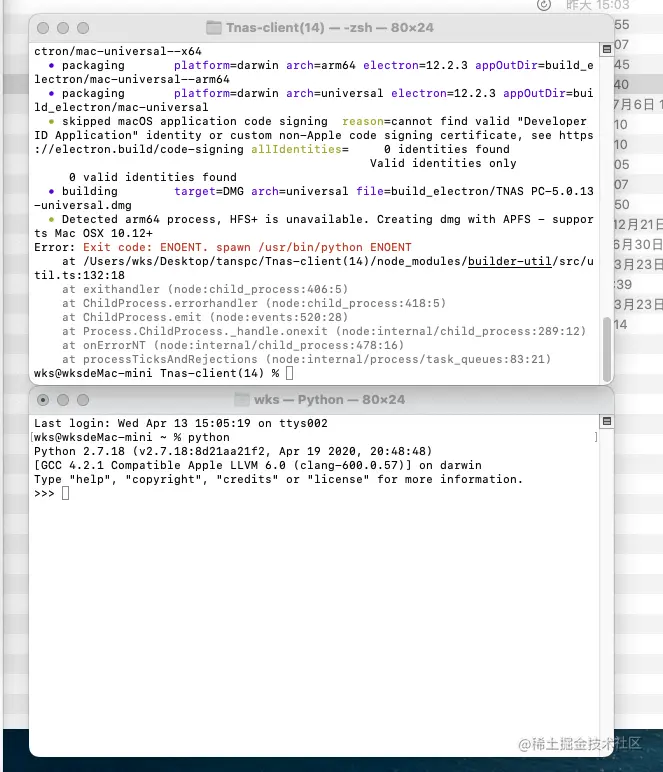Click 'at onErrorNT' stack trace line

click(x=233, y=345)
